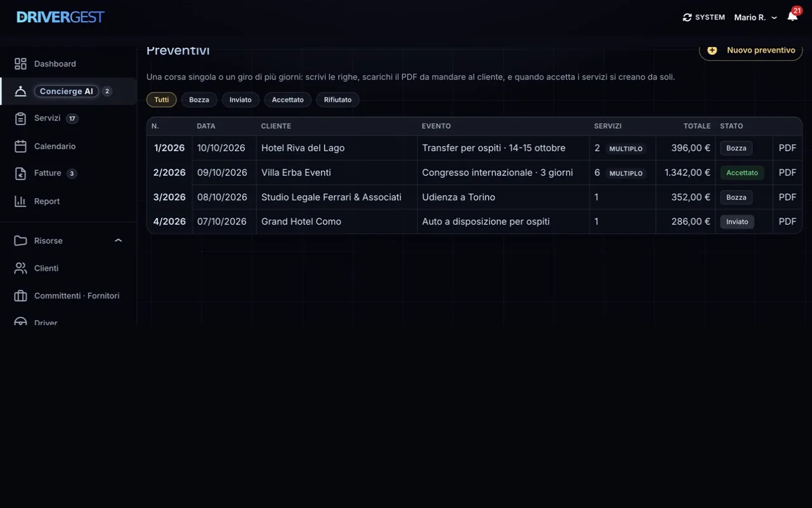Click the total 1.342,00 €
This screenshot has width=812, height=508.
click(x=688, y=173)
